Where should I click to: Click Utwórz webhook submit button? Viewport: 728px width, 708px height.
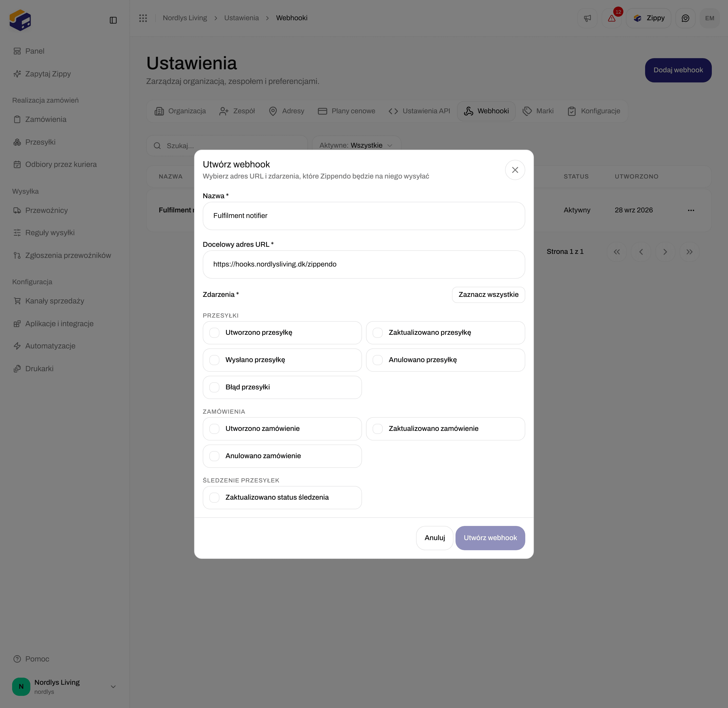pos(490,538)
